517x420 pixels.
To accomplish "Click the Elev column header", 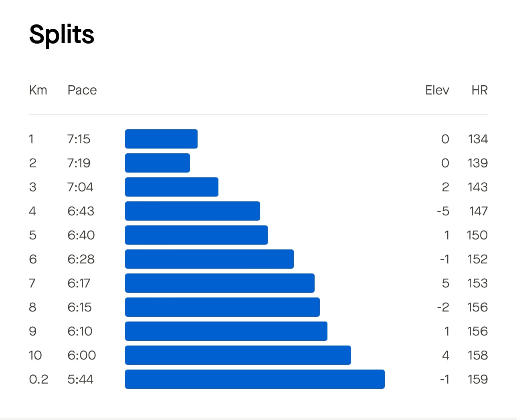I will pos(437,90).
